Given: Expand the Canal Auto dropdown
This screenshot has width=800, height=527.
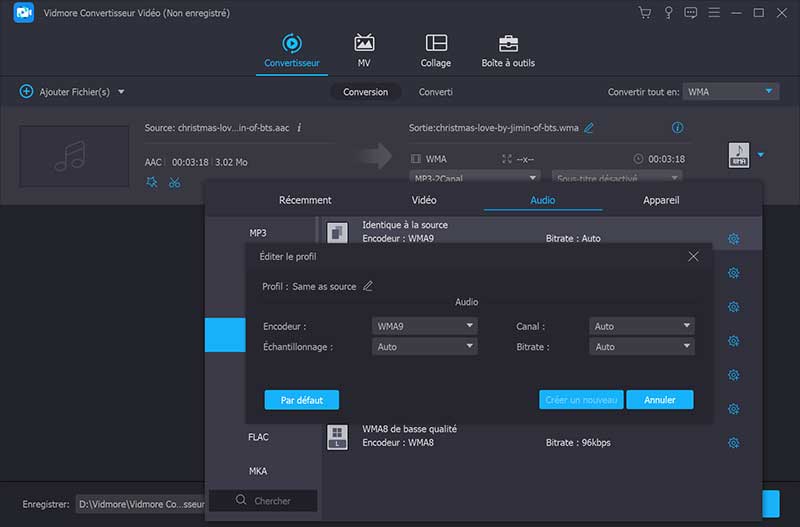Looking at the screenshot, I should pos(641,326).
